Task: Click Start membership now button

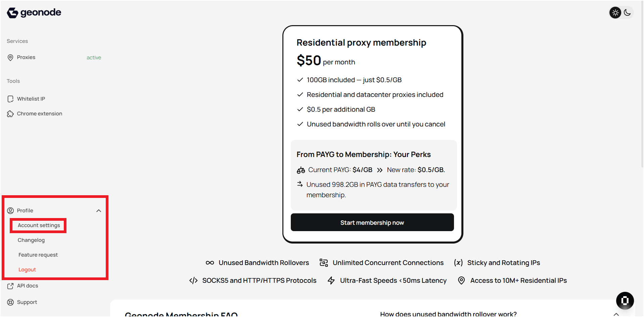Action: coord(372,223)
